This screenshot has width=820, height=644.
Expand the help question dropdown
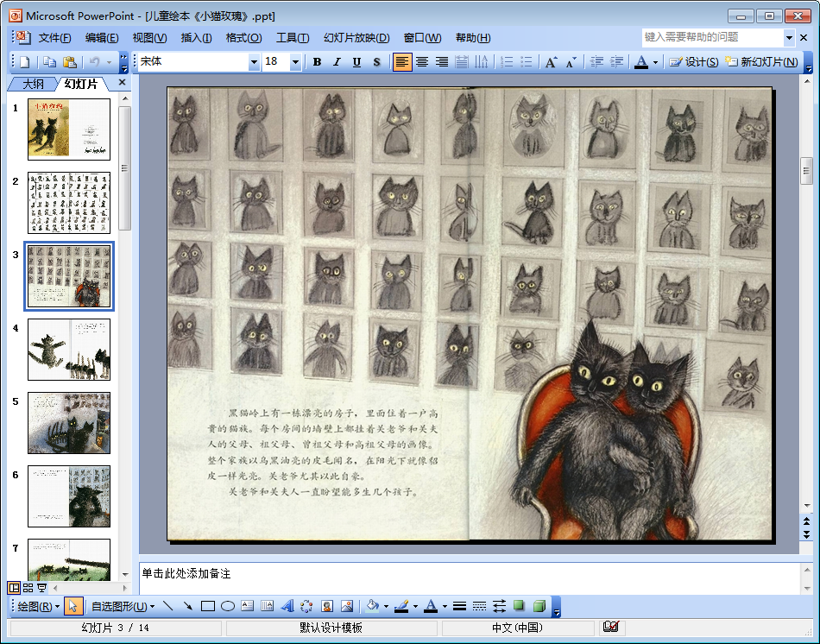[789, 37]
